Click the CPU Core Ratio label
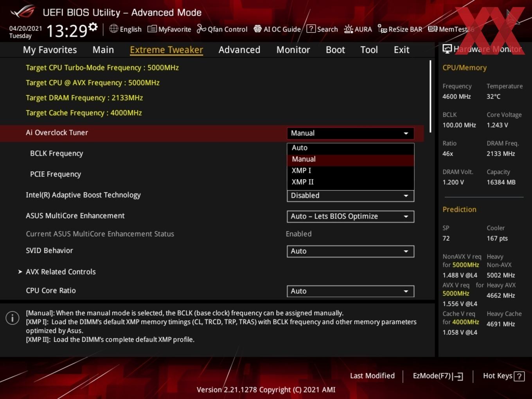Viewport: 532px width, 399px height. pos(51,290)
